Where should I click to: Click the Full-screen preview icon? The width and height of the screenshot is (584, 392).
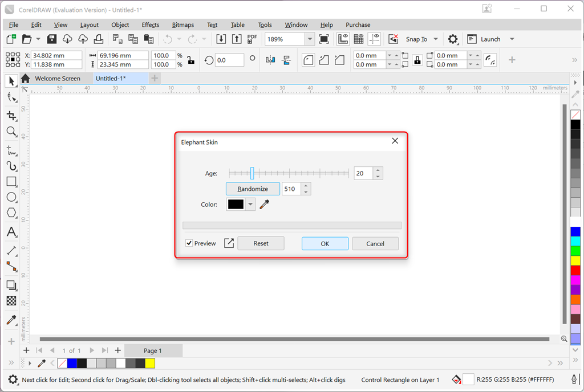(324, 39)
